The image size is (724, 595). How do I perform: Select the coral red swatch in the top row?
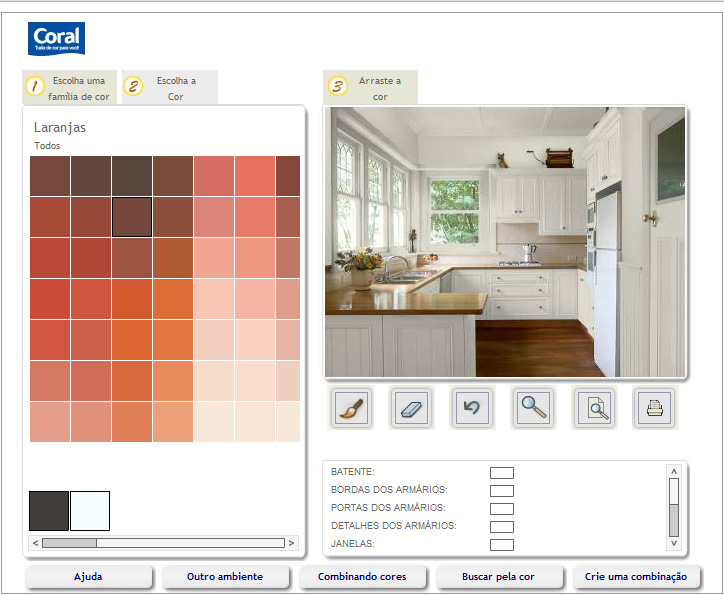pos(255,176)
